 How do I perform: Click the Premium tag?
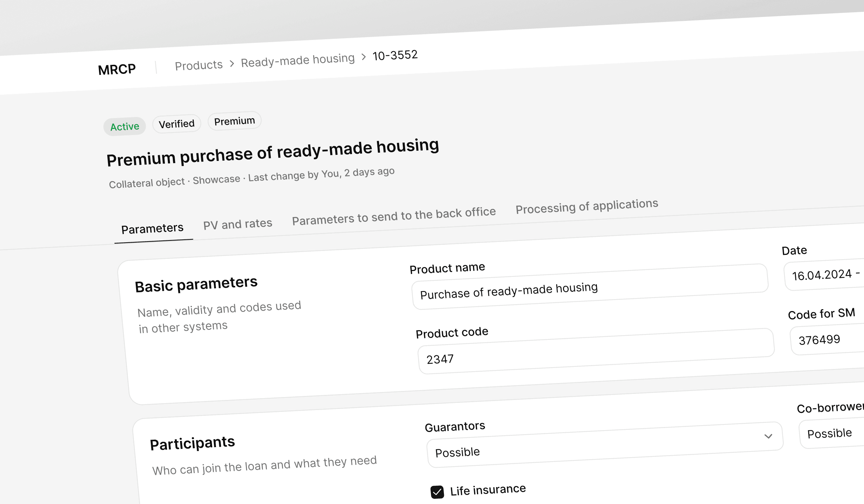click(234, 121)
